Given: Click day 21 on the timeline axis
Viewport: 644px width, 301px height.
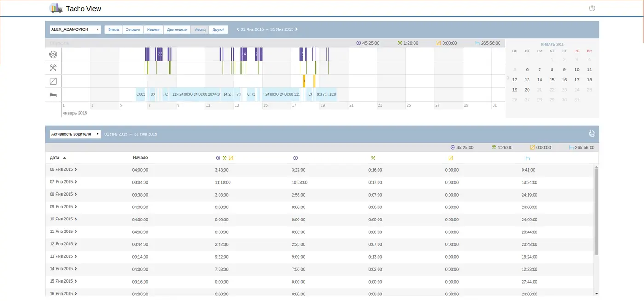Looking at the screenshot, I should 351,105.
